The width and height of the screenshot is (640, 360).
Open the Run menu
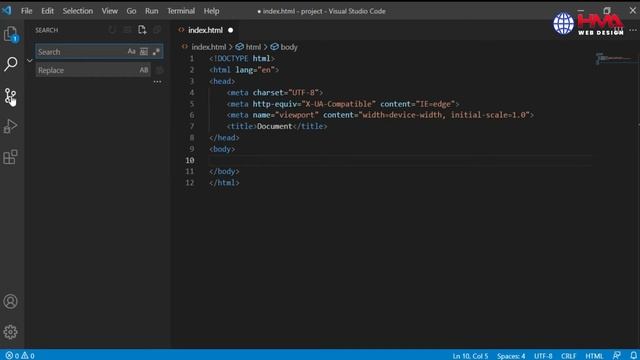(x=152, y=11)
